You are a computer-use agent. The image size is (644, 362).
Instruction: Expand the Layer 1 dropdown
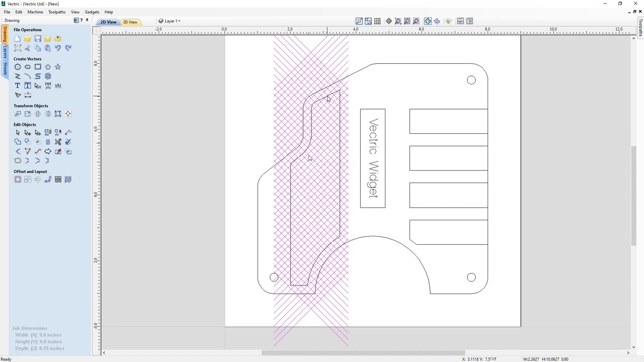[170, 21]
